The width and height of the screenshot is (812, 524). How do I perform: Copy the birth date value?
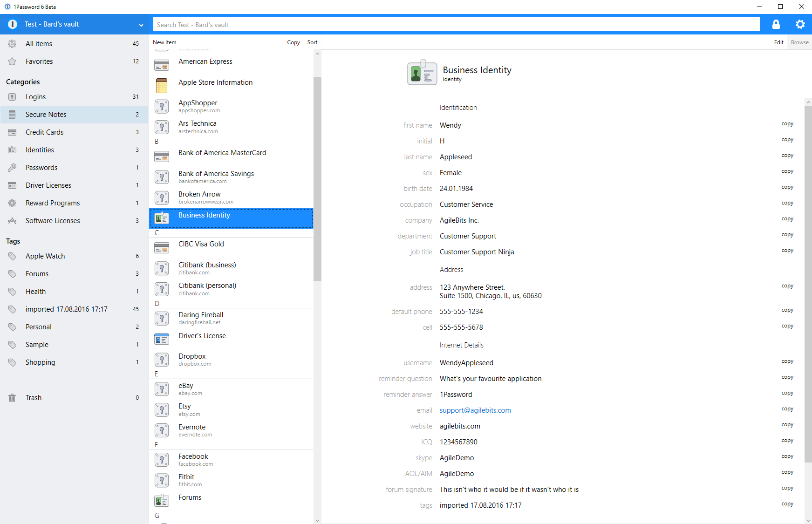tap(787, 187)
